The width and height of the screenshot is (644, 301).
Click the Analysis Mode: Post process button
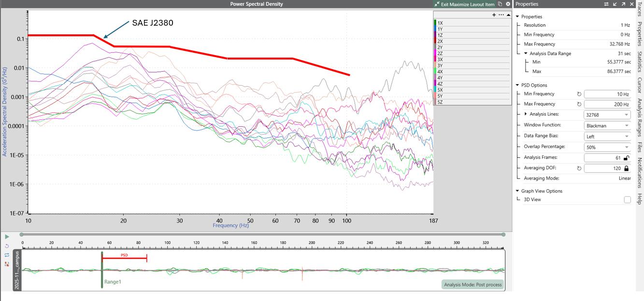pyautogui.click(x=472, y=285)
